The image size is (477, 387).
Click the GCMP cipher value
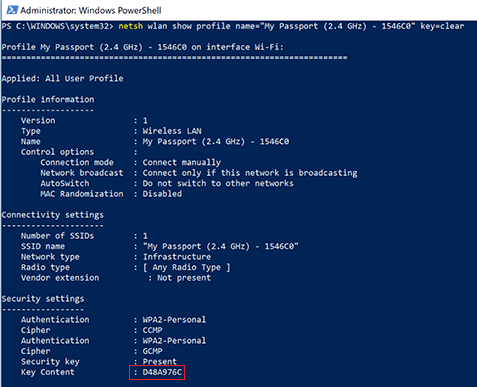tap(153, 351)
